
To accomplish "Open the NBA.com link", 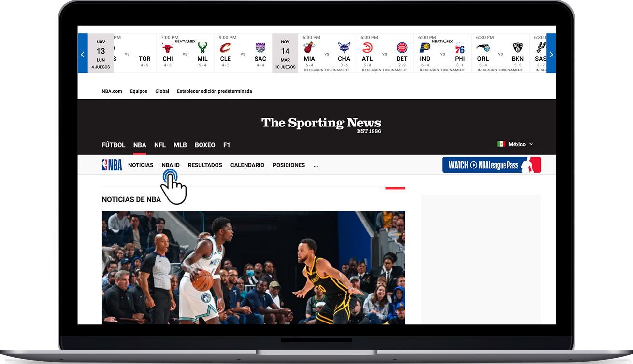I will point(112,91).
